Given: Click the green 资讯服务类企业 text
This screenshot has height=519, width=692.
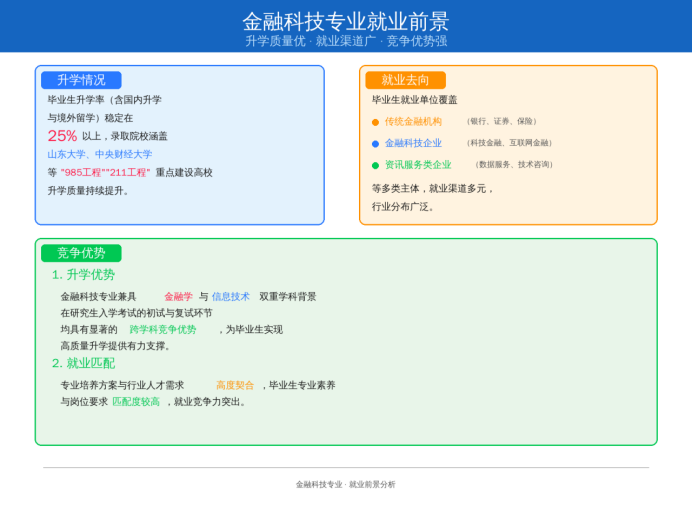Looking at the screenshot, I should coord(418,165).
